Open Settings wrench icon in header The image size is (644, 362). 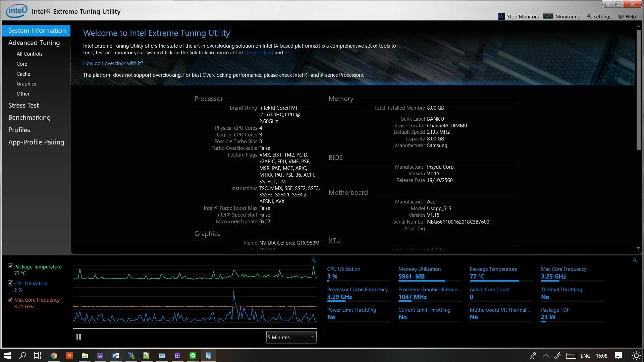click(589, 16)
